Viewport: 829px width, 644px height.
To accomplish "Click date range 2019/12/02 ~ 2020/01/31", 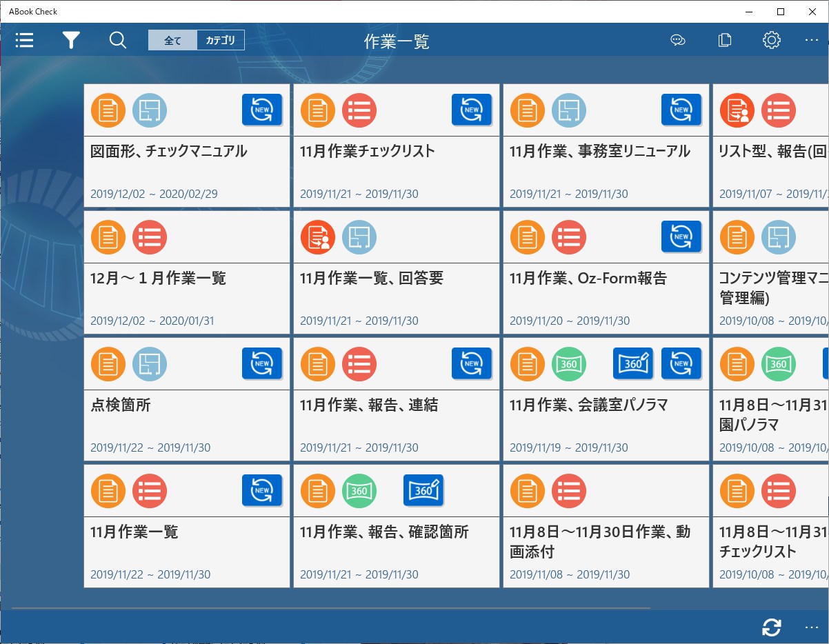I will coord(152,321).
